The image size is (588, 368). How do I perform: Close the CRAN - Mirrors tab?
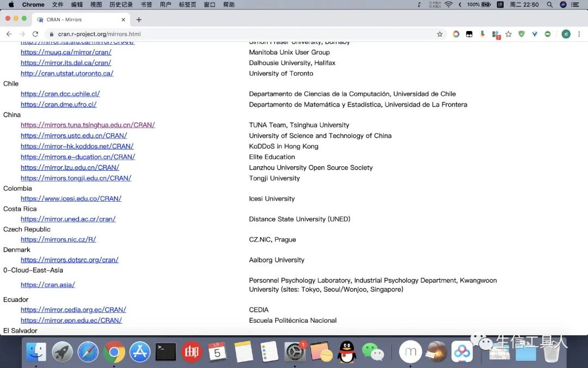[124, 20]
